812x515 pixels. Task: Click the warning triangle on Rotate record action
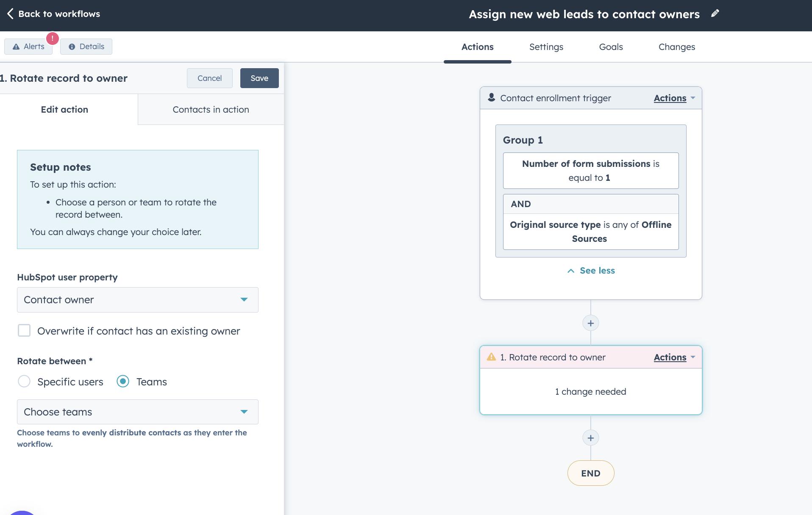pyautogui.click(x=491, y=357)
